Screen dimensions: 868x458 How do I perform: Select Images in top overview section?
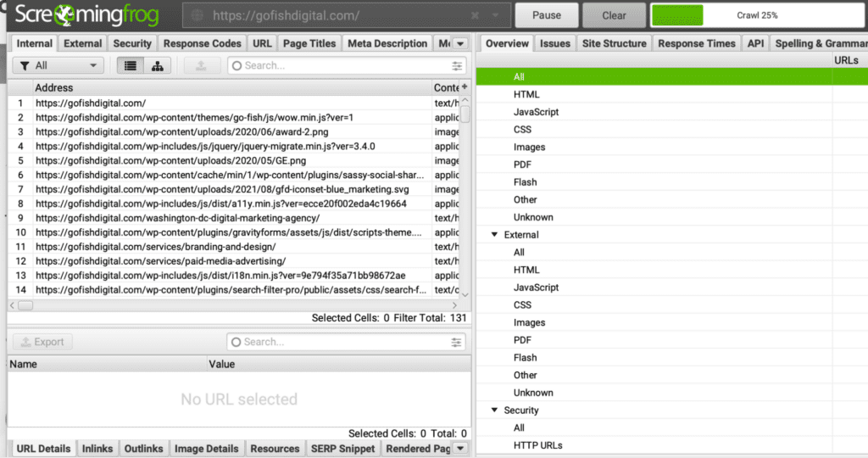(x=529, y=148)
